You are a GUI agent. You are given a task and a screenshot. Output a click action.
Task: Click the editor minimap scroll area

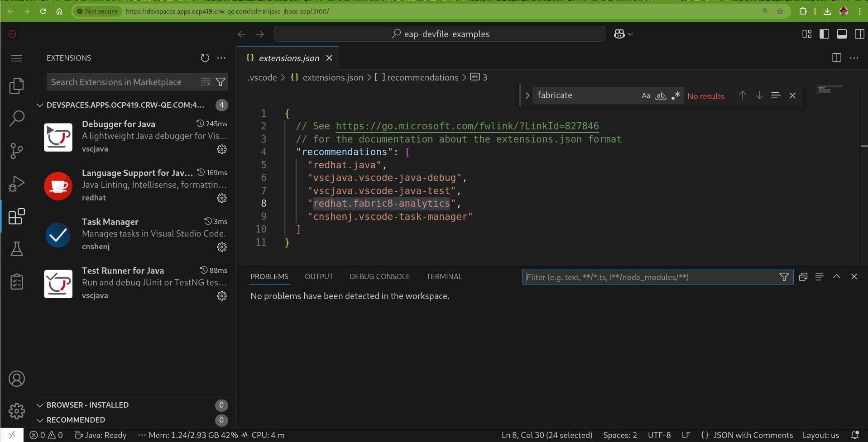(x=830, y=89)
